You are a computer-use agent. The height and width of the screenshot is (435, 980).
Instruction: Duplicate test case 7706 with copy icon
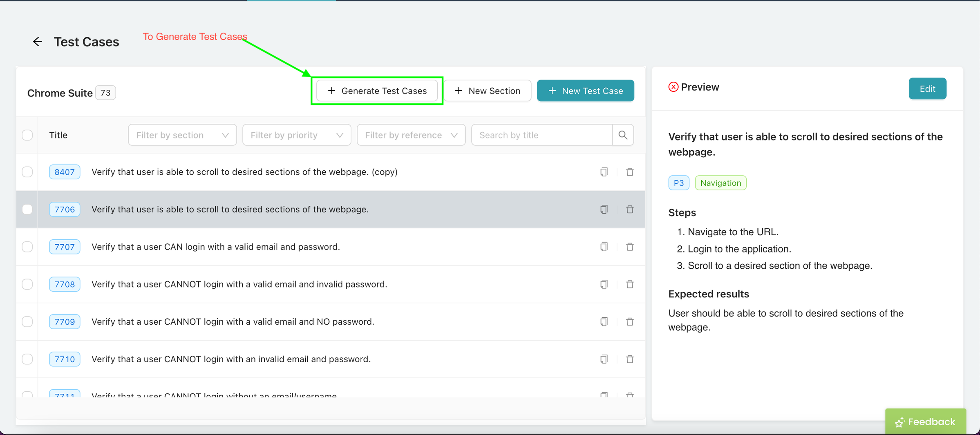point(604,210)
